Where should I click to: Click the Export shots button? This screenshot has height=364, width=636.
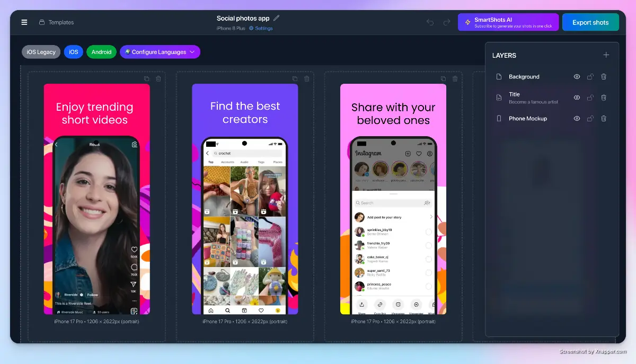[x=590, y=22]
